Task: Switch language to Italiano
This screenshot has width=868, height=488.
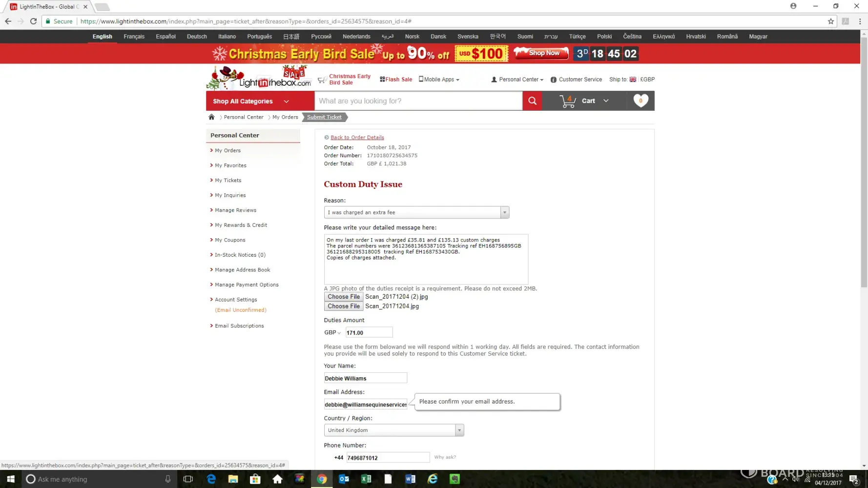Action: [x=227, y=37]
